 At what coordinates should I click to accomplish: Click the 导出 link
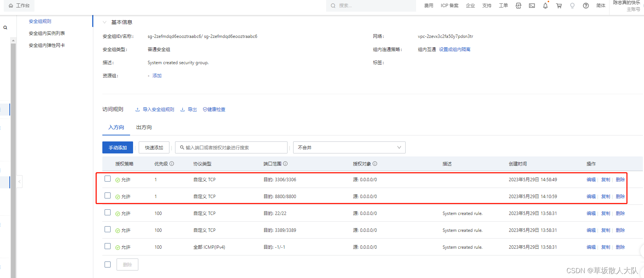click(189, 110)
